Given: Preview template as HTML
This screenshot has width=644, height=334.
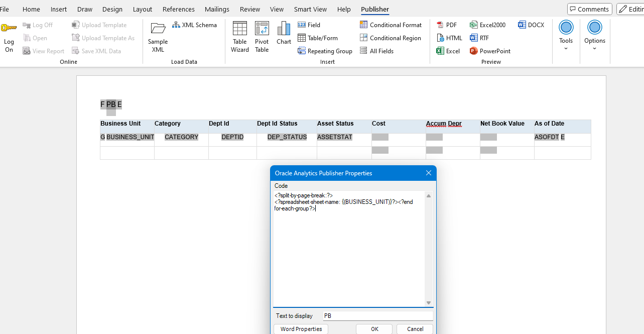Looking at the screenshot, I should (449, 38).
